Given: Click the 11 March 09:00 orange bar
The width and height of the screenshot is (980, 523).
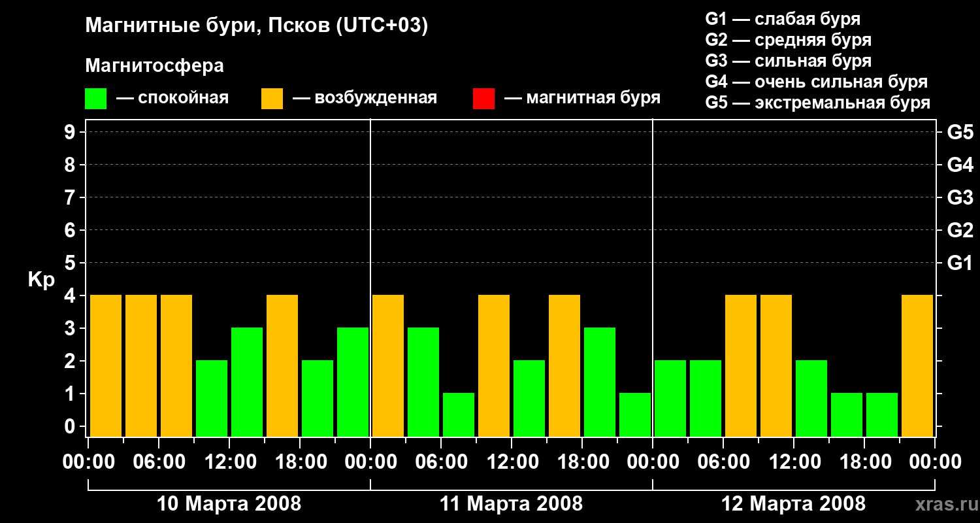Looking at the screenshot, I should [494, 365].
